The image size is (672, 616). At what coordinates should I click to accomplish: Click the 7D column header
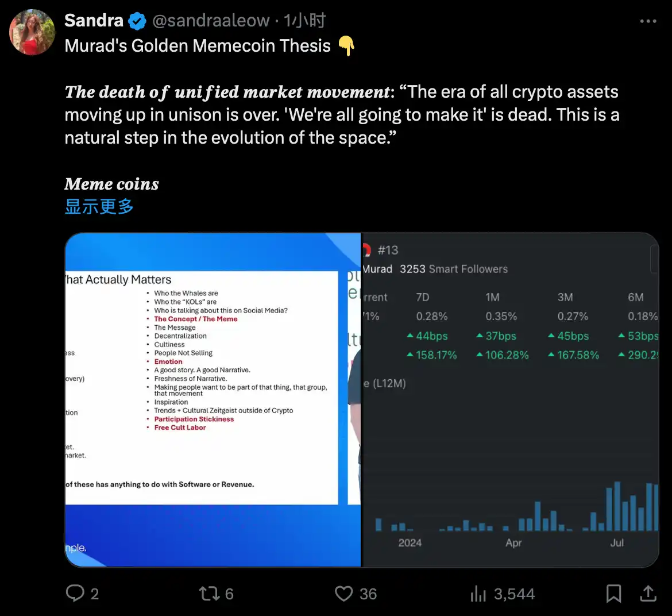pyautogui.click(x=423, y=297)
